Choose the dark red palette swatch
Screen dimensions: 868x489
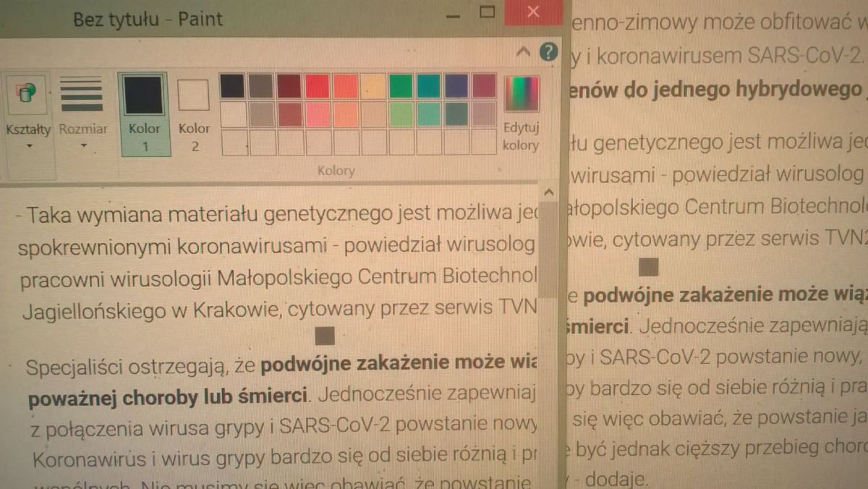click(x=289, y=86)
